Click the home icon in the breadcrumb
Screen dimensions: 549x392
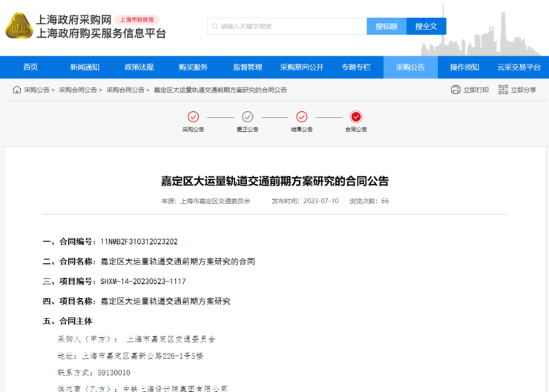tap(16, 90)
